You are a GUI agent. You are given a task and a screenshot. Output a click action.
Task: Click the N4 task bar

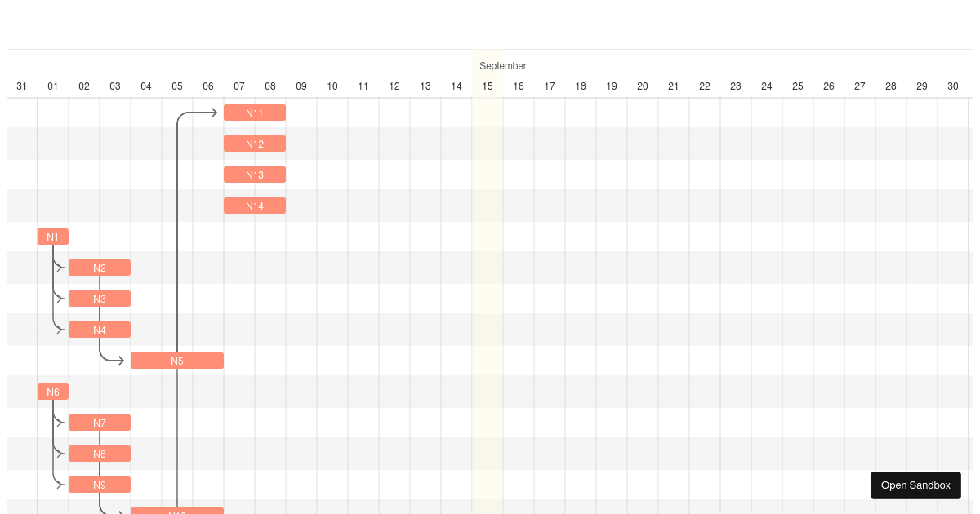click(x=100, y=330)
